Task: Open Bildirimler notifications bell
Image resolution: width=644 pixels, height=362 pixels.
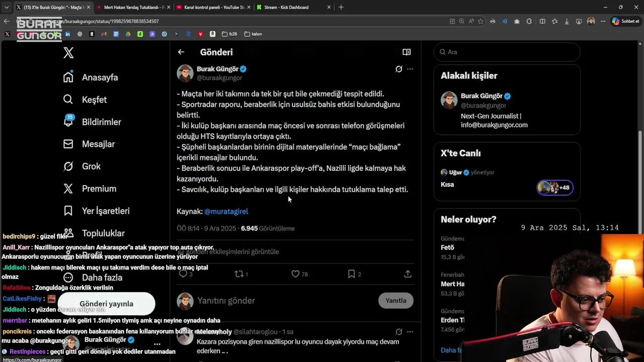Action: (x=92, y=122)
